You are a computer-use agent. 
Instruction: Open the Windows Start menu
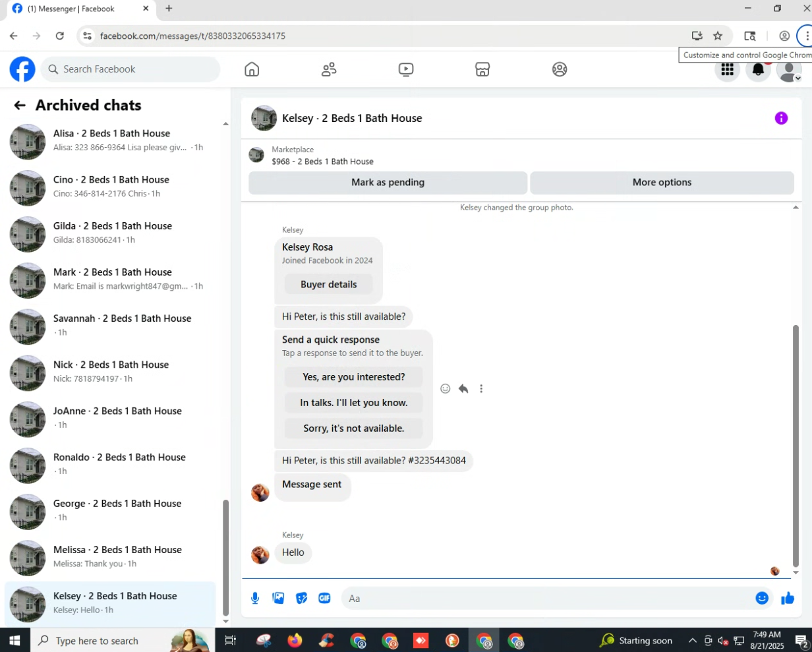click(14, 641)
